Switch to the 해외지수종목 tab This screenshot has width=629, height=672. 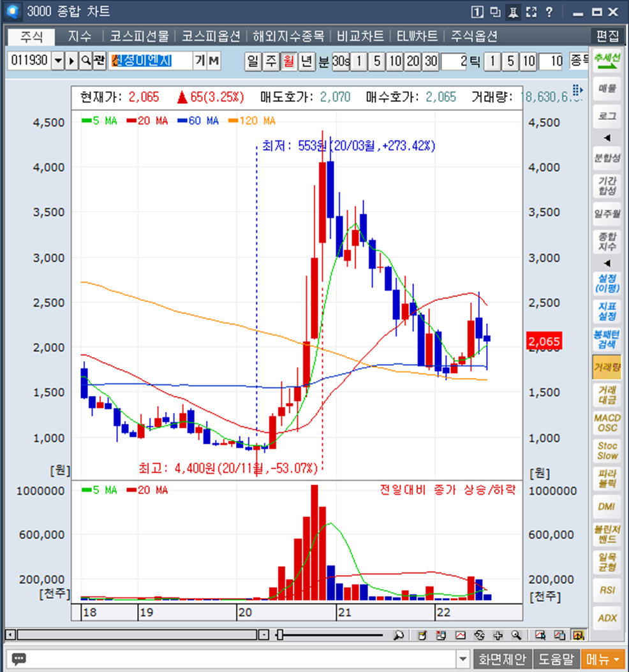coord(288,36)
